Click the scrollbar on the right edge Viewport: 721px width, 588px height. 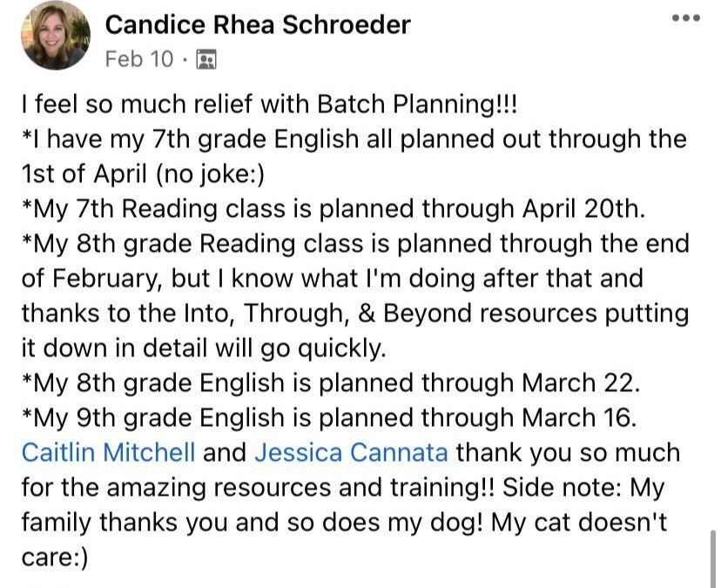click(715, 558)
